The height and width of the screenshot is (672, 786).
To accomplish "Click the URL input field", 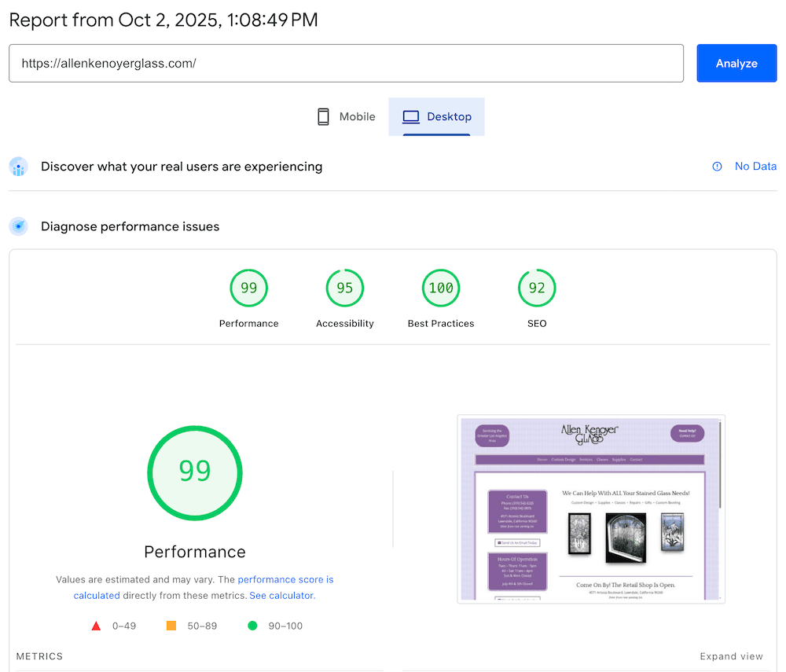I will [346, 64].
